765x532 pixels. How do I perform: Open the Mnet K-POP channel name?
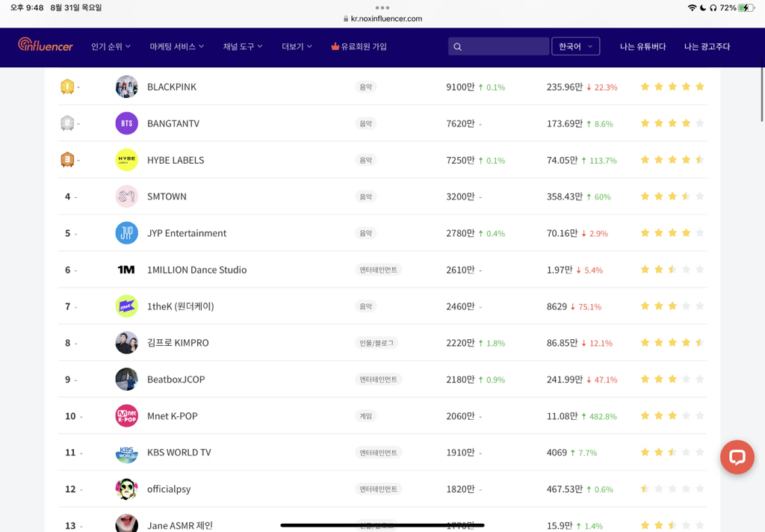pos(173,416)
